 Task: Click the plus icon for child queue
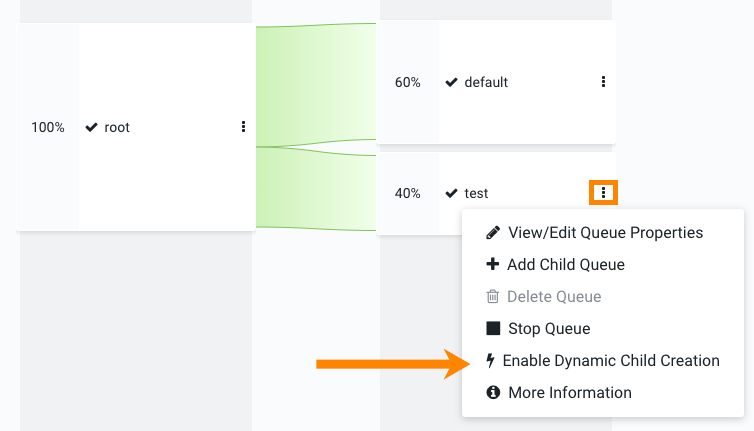492,265
